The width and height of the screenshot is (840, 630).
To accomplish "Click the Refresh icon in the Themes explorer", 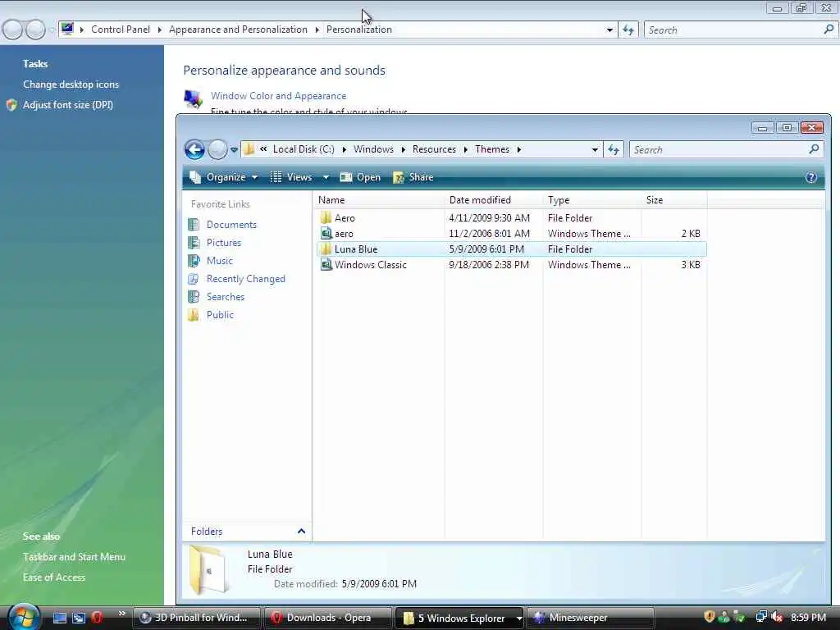I will pos(614,150).
